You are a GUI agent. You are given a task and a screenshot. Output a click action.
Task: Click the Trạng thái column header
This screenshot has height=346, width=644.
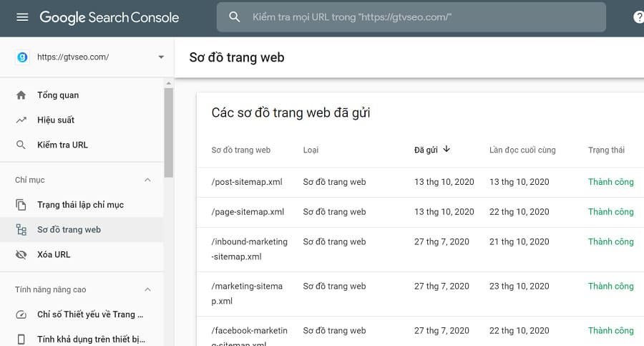coord(606,150)
